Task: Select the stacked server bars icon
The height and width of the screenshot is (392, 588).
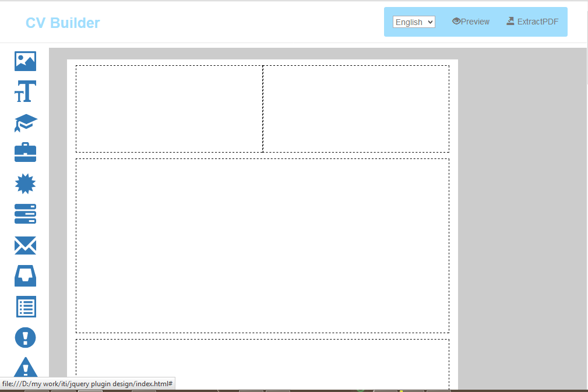Action: (25, 214)
